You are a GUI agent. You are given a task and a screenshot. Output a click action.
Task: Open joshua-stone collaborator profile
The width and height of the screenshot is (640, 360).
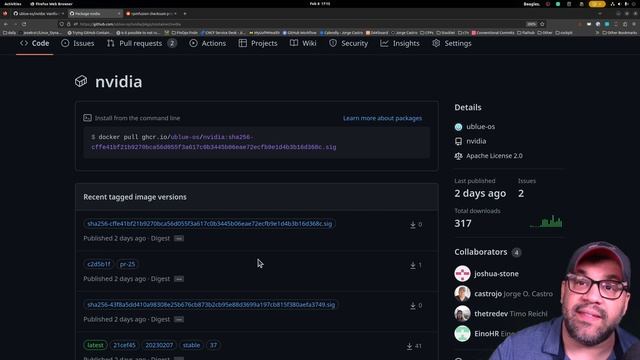click(x=496, y=273)
